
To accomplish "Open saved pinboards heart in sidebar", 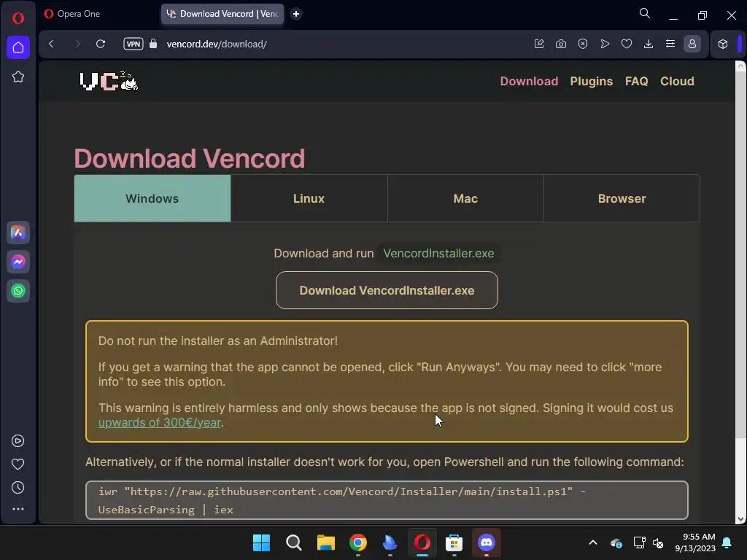I will [18, 464].
